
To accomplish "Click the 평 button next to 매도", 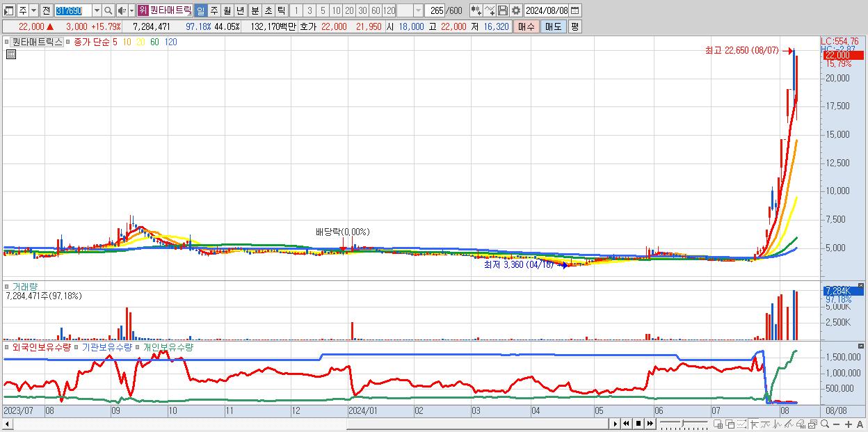I will point(574,26).
